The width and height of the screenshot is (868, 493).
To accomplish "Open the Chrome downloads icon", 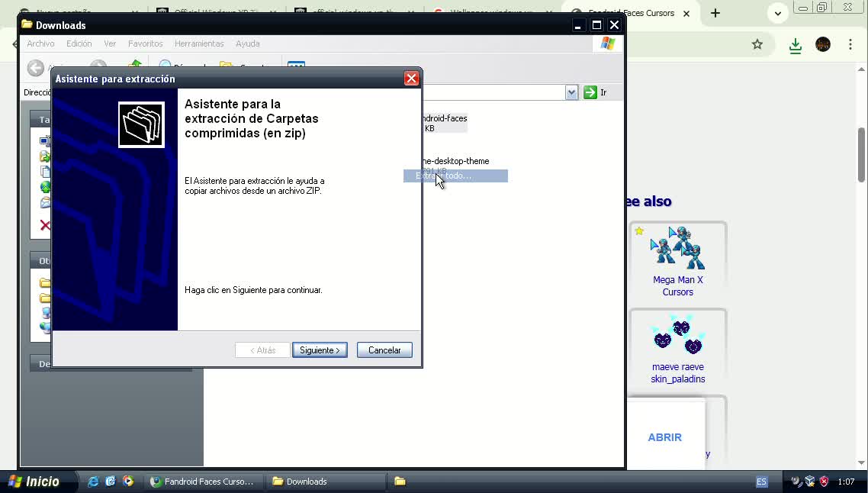I will click(795, 45).
